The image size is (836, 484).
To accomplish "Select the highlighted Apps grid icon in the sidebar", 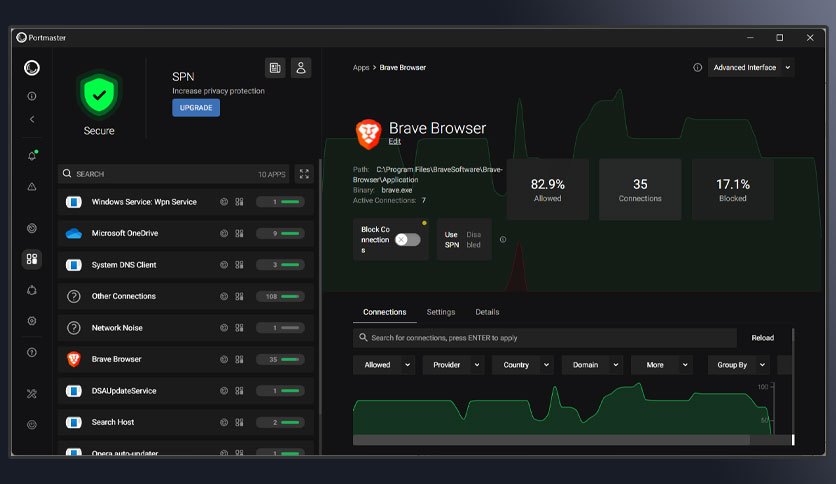I will click(x=32, y=259).
